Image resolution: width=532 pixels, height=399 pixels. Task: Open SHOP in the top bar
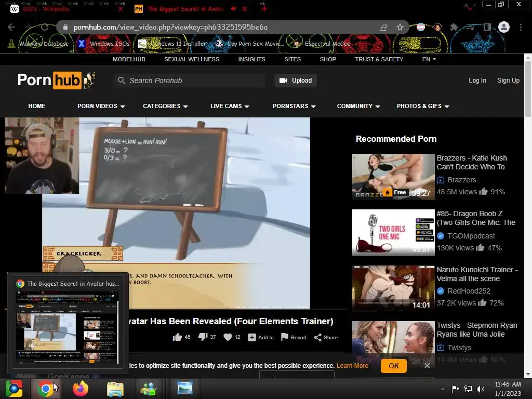pos(328,59)
